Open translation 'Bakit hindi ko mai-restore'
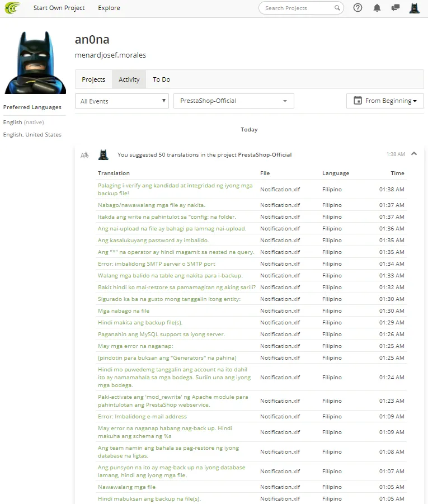This screenshot has height=504, width=428. [x=177, y=287]
